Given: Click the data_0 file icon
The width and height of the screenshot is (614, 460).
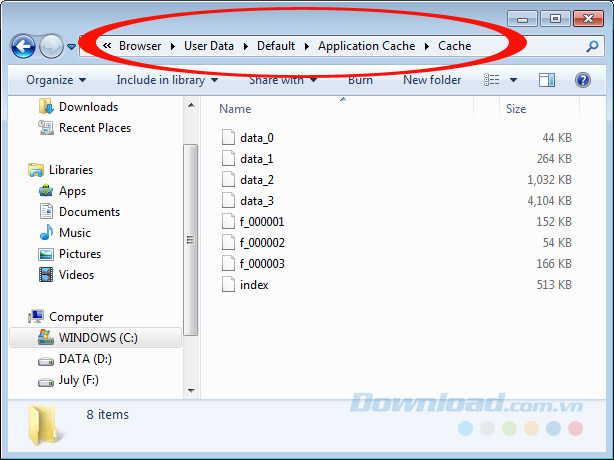Looking at the screenshot, I should 228,138.
